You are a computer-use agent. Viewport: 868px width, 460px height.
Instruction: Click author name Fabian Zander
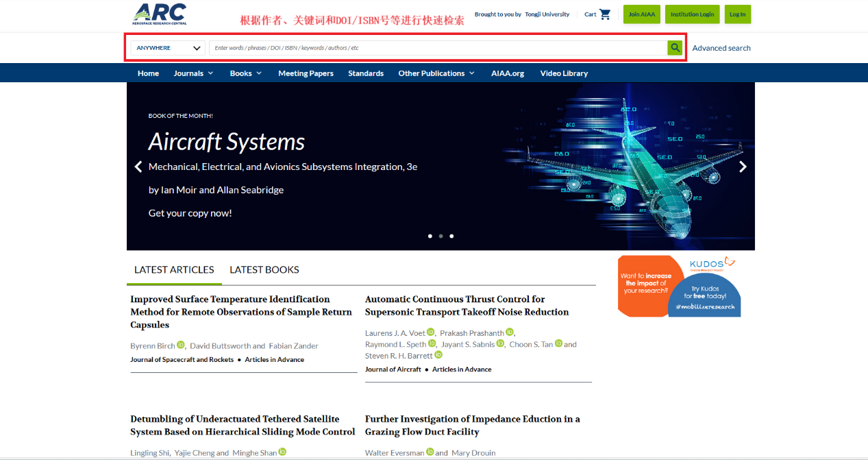click(x=293, y=346)
